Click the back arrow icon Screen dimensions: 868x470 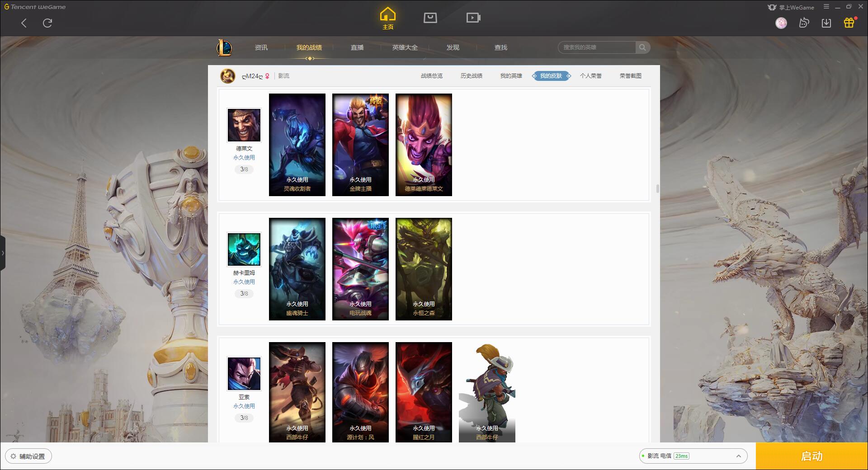(x=24, y=23)
